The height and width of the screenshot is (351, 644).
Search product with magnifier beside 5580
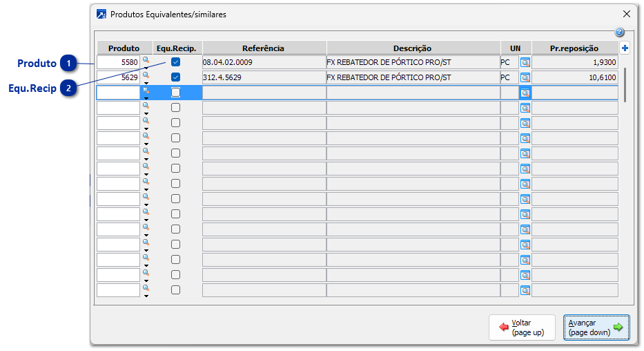point(146,60)
